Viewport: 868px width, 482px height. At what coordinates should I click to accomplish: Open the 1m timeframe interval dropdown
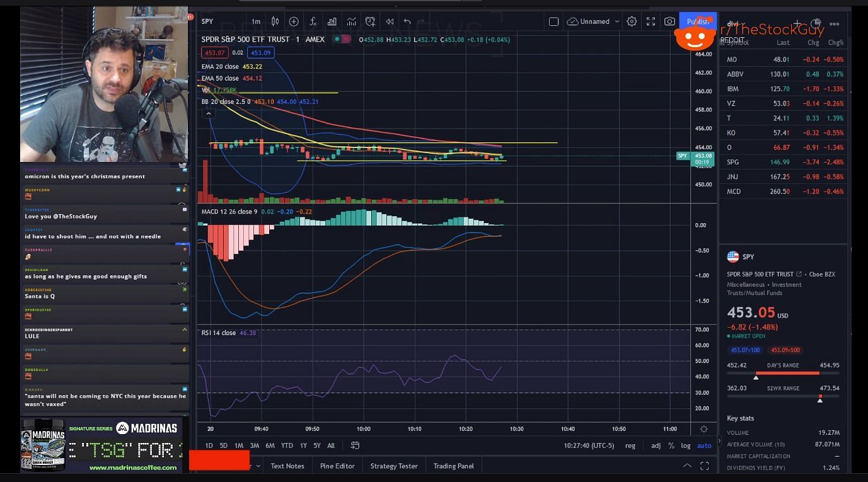[x=256, y=21]
